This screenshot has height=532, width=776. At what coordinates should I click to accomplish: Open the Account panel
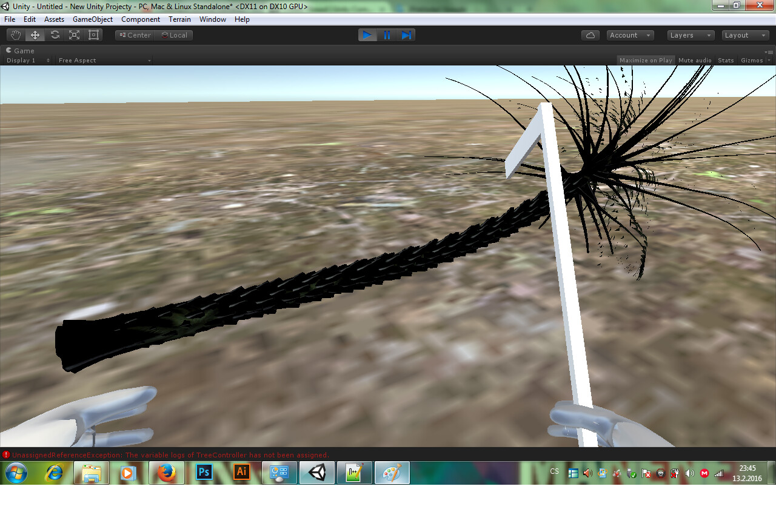point(630,35)
